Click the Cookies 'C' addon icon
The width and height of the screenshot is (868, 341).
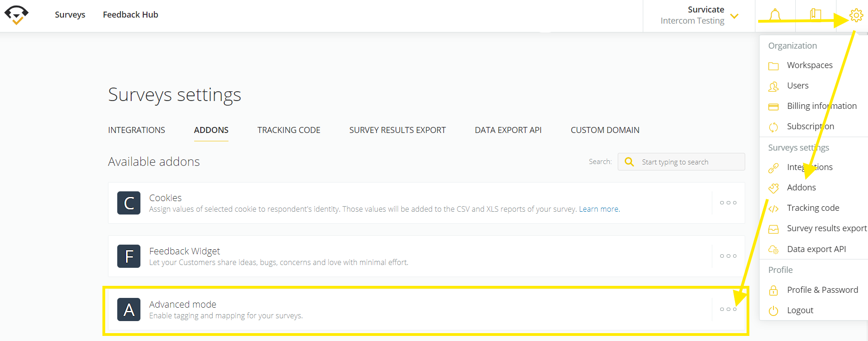click(x=129, y=203)
